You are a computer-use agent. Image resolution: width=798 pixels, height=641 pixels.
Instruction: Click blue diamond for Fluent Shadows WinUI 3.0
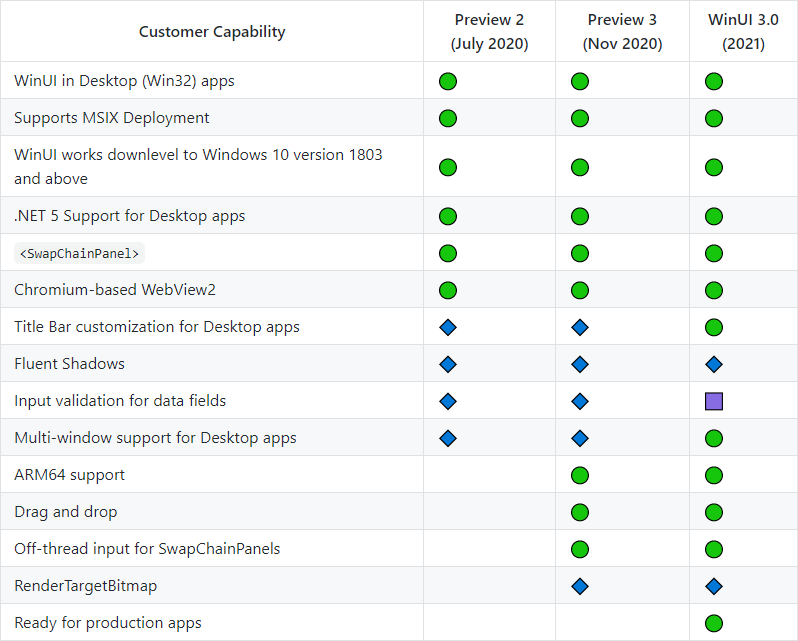click(x=714, y=364)
